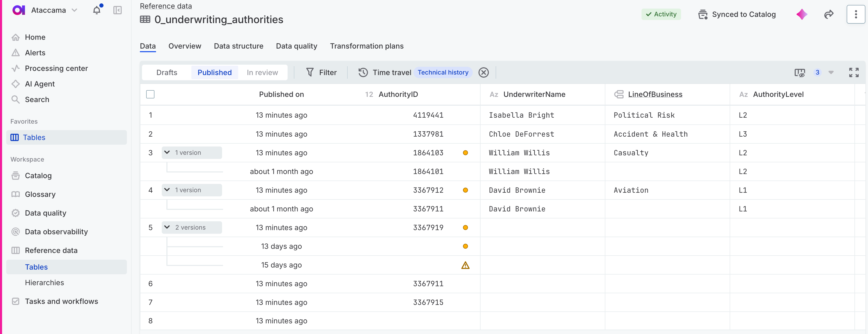Screen dimensions: 868x334
Task: Enter fullscreen table view
Action: (853, 72)
